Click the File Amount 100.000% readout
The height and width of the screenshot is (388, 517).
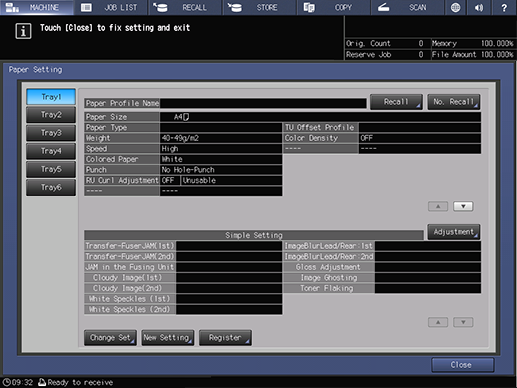(x=473, y=55)
